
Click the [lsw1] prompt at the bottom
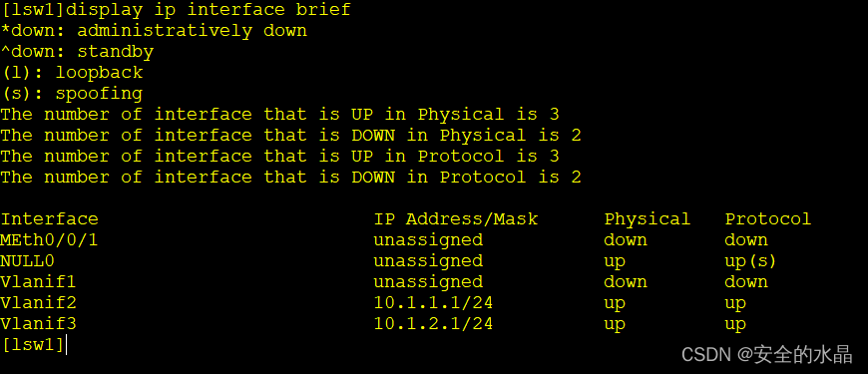click(x=33, y=345)
